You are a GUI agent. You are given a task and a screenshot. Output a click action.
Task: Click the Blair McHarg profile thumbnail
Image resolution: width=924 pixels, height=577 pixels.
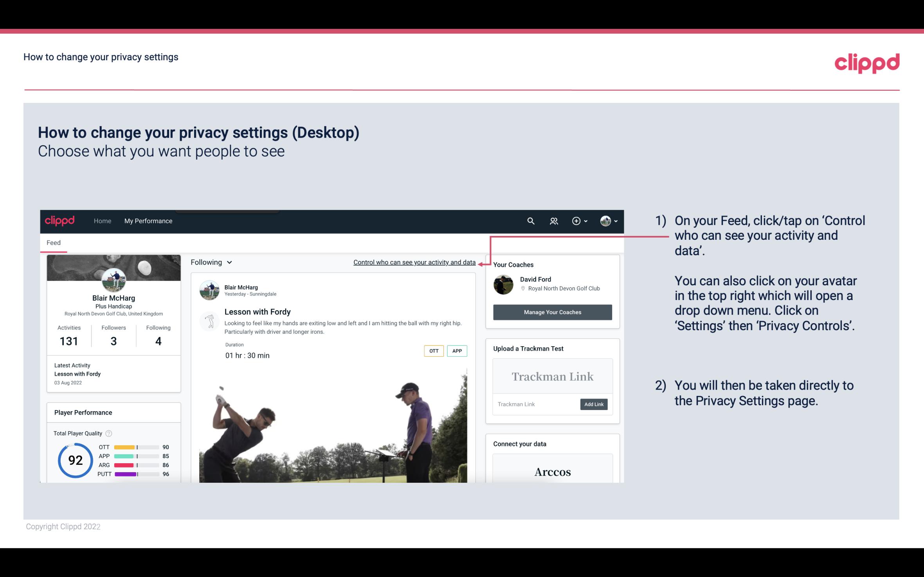(113, 280)
